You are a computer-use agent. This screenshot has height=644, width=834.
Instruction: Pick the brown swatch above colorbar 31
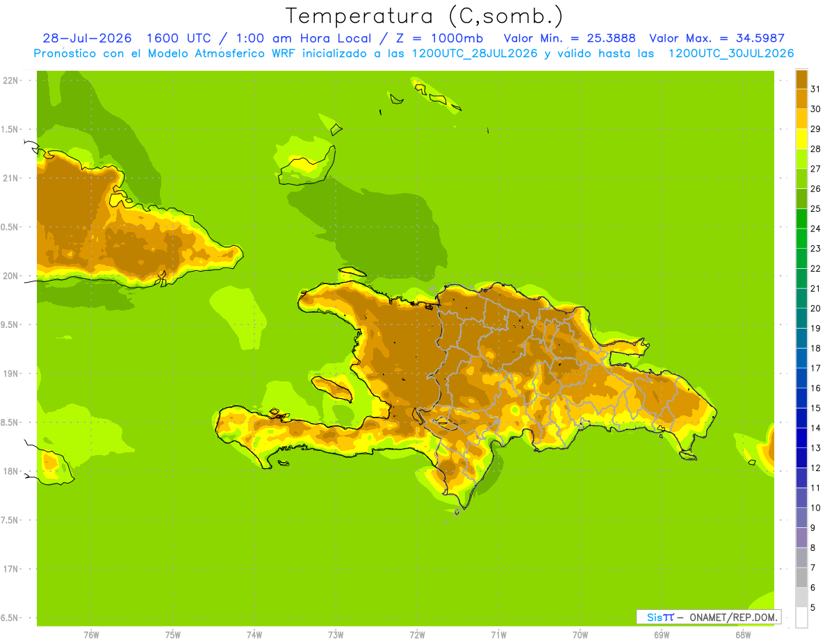point(801,79)
